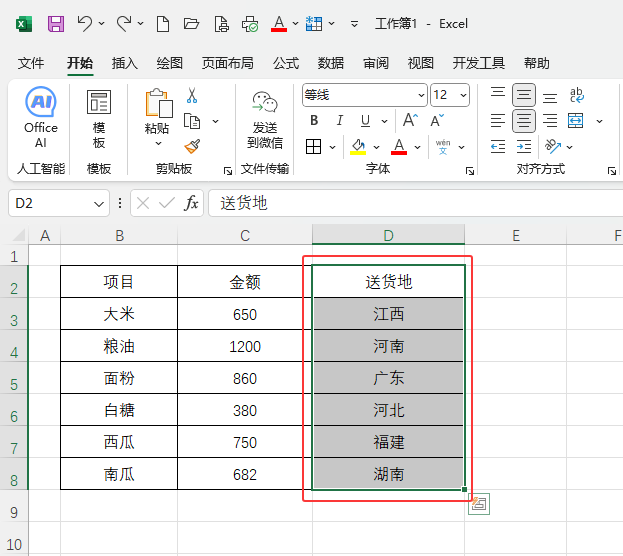Click the Undo arrow icon
Image resolution: width=623 pixels, height=556 pixels.
tap(85, 24)
